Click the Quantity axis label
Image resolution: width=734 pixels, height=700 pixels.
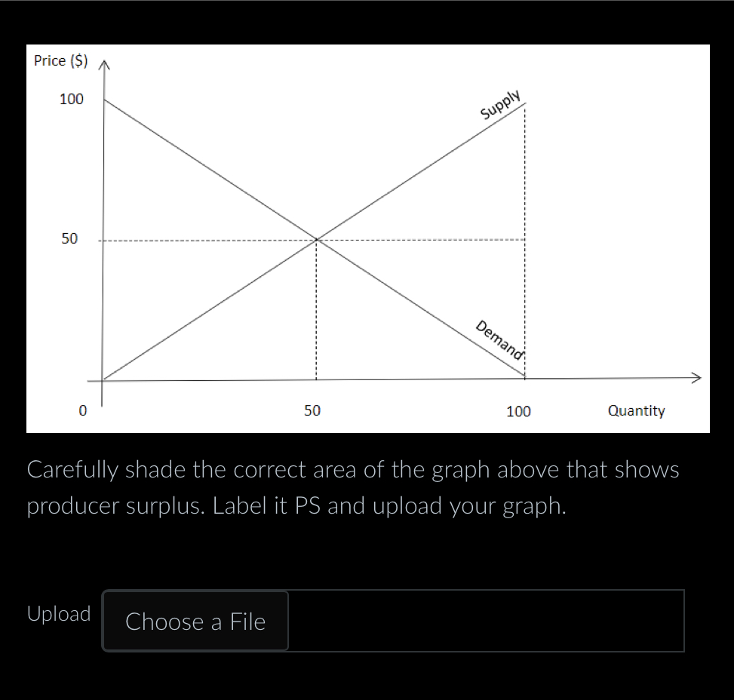click(636, 410)
